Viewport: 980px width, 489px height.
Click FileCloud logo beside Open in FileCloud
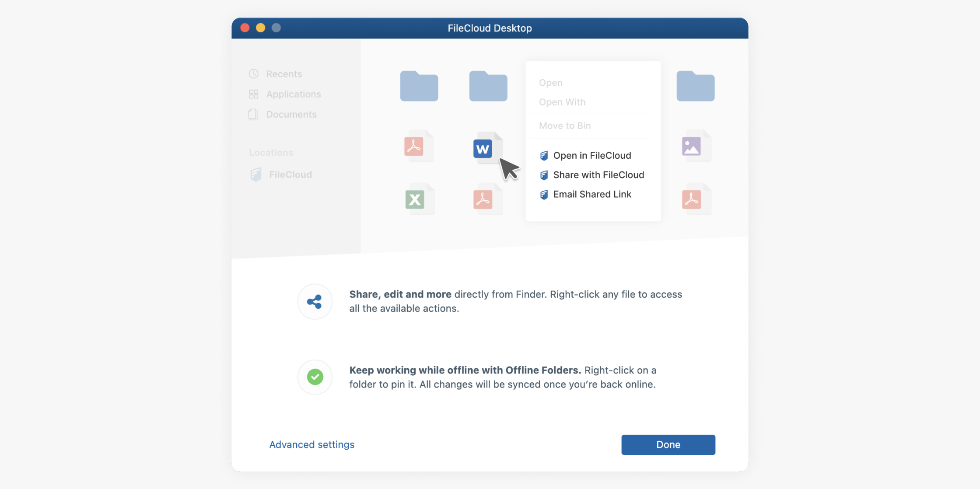(544, 156)
